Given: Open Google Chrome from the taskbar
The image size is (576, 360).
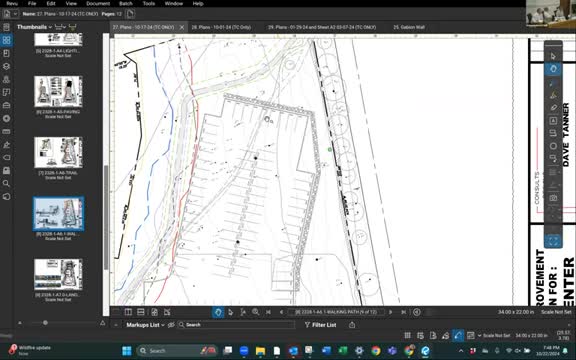Looking at the screenshot, I should [x=375, y=350].
